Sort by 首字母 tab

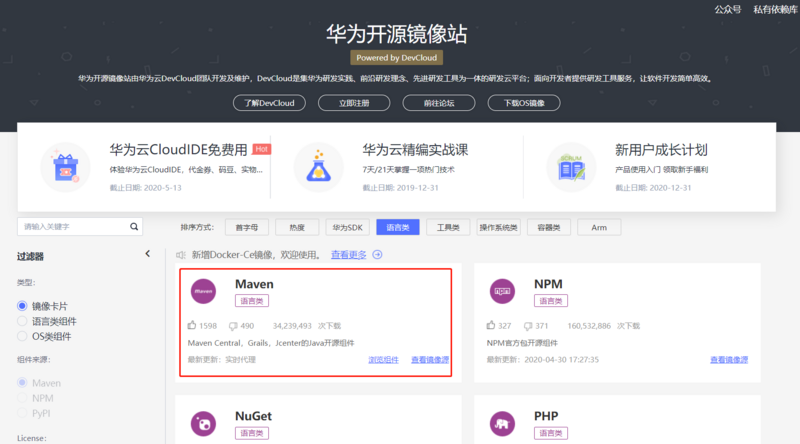click(x=246, y=227)
